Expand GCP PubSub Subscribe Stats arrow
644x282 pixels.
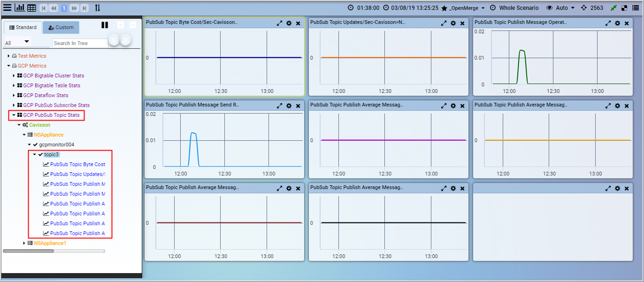pyautogui.click(x=14, y=105)
